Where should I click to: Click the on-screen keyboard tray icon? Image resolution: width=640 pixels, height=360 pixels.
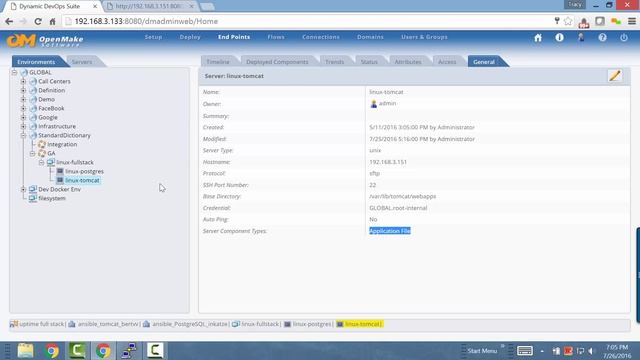pos(524,351)
